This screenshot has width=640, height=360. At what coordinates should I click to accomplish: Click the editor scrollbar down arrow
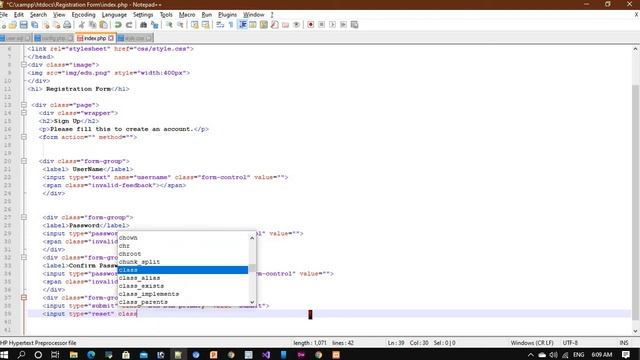click(x=636, y=331)
